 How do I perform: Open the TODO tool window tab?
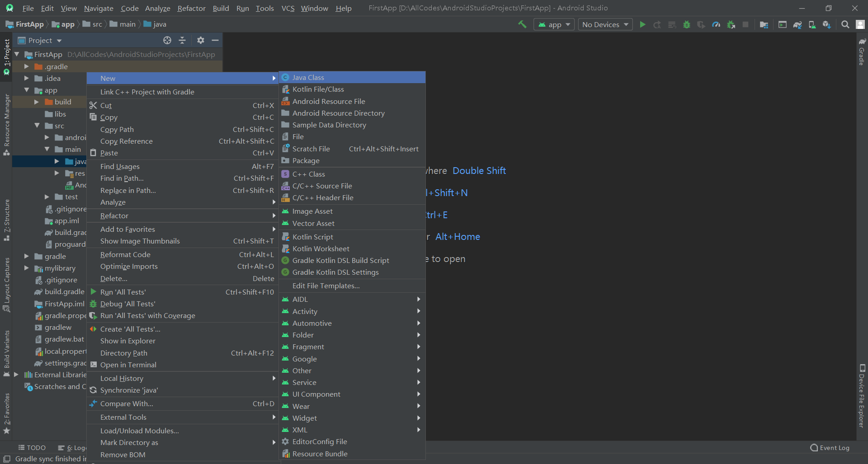click(x=32, y=448)
